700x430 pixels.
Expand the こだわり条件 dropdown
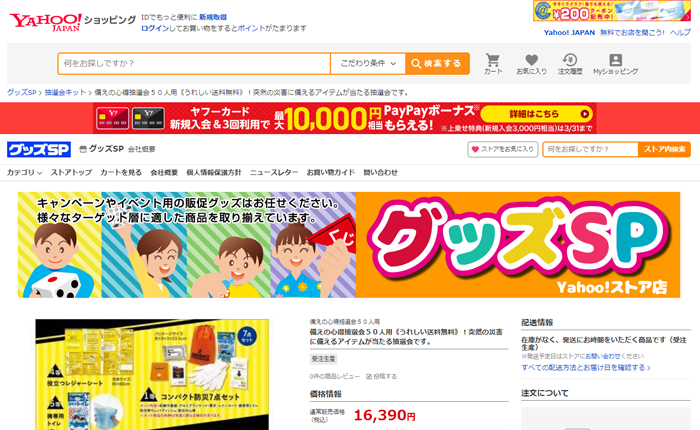(x=368, y=63)
